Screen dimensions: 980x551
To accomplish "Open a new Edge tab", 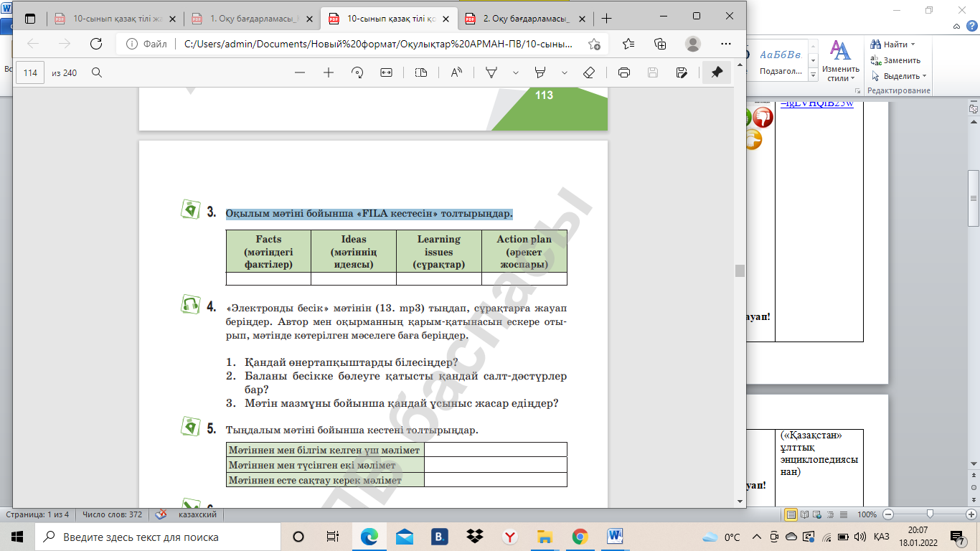I will tap(607, 19).
